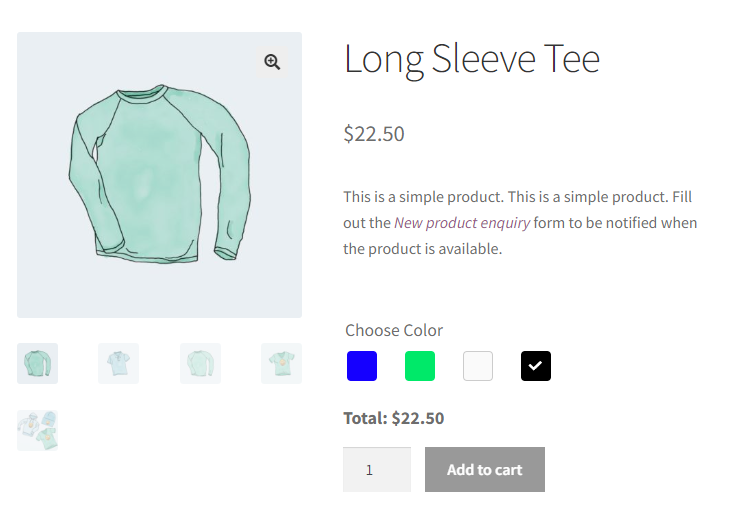This screenshot has height=520, width=745.
Task: Click the $22.50 product price
Action: (374, 134)
